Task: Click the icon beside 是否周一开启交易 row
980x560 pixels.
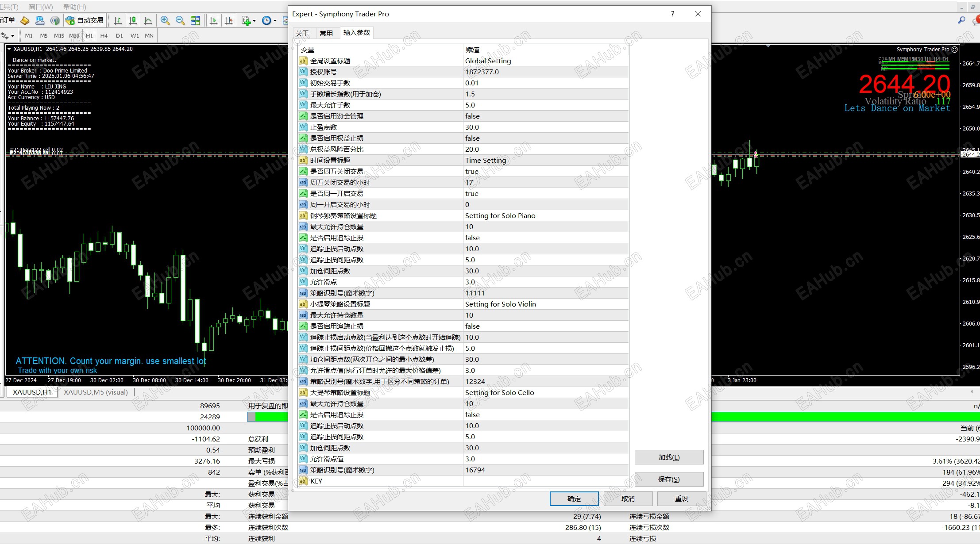Action: click(x=303, y=193)
